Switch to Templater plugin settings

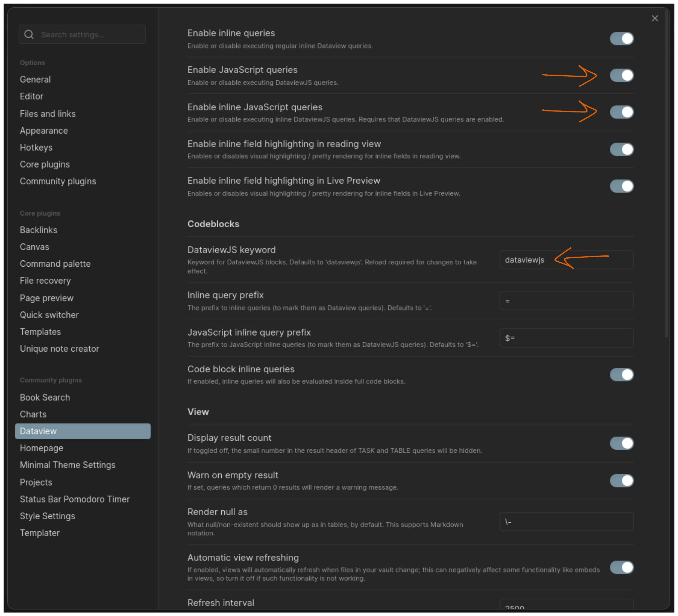pos(40,533)
